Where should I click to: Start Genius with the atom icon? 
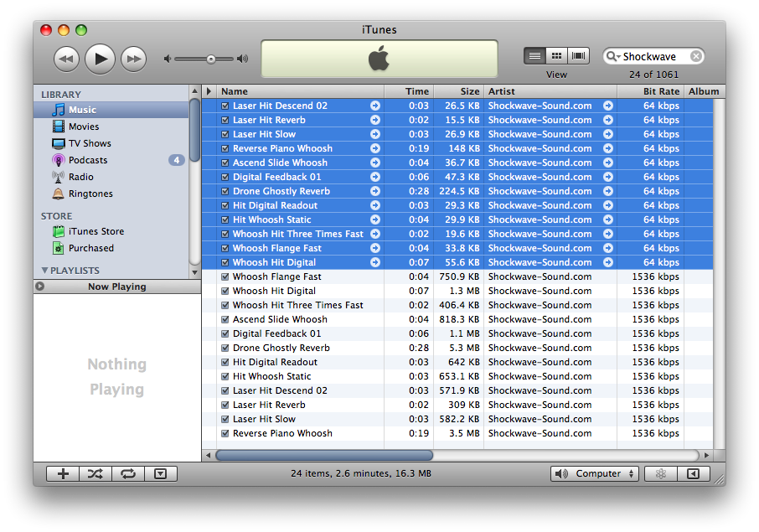(660, 473)
